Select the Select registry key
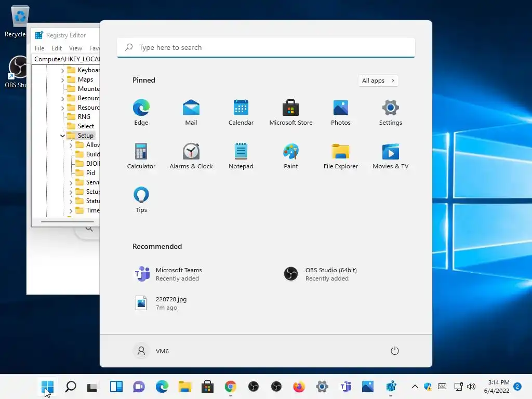 tap(86, 126)
